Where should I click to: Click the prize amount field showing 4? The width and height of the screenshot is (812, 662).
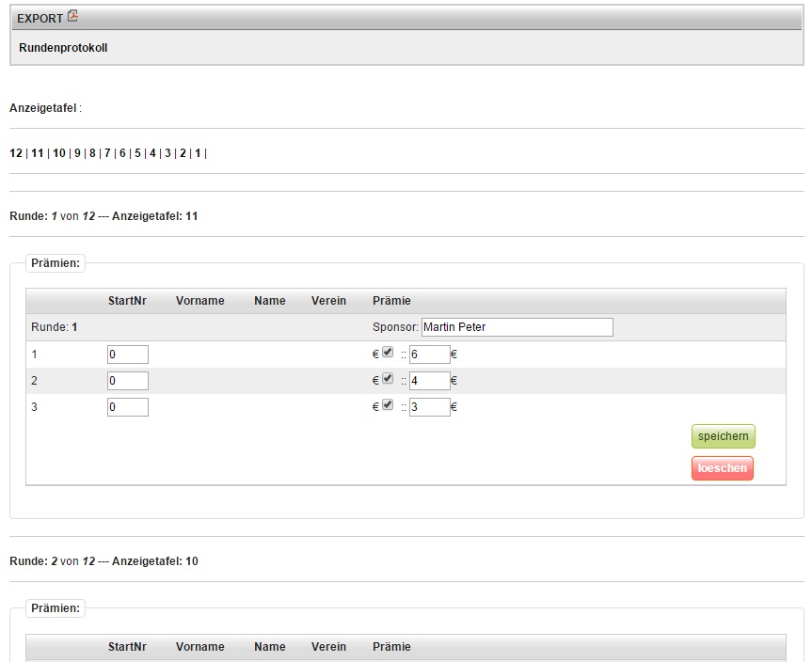pos(429,381)
